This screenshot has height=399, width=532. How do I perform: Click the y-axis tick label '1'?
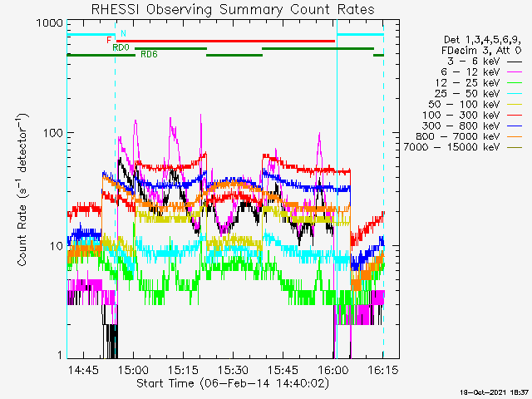[x=60, y=355]
